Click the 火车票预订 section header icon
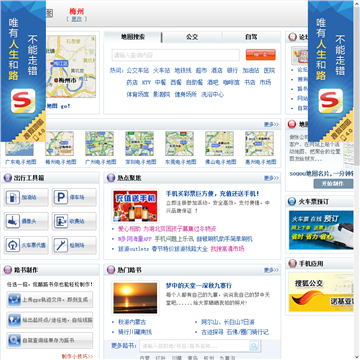 [292, 201]
